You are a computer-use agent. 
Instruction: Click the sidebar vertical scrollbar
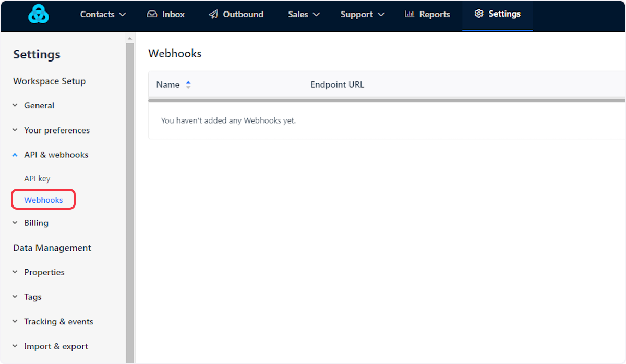click(x=130, y=202)
